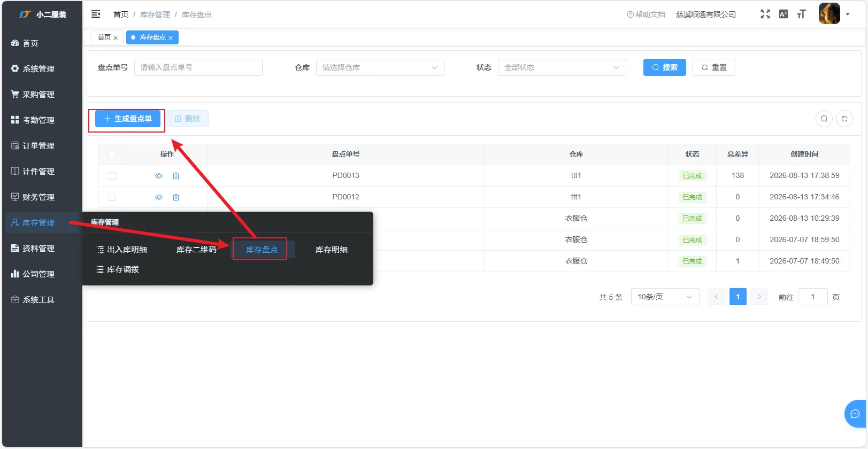Check the PD0013 row checkbox
Screen dimensions: 868x449
(x=112, y=176)
